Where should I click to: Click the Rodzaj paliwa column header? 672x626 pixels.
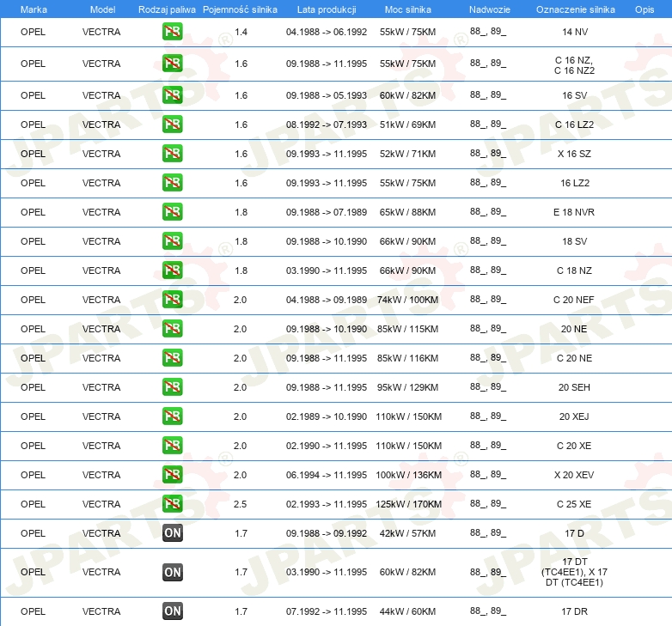(x=167, y=9)
